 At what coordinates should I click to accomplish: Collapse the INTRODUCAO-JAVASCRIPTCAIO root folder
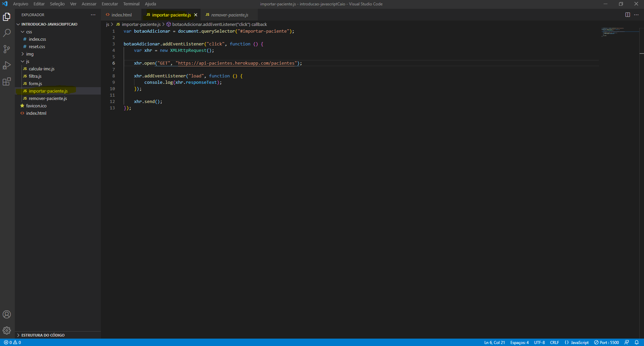[x=58, y=24]
